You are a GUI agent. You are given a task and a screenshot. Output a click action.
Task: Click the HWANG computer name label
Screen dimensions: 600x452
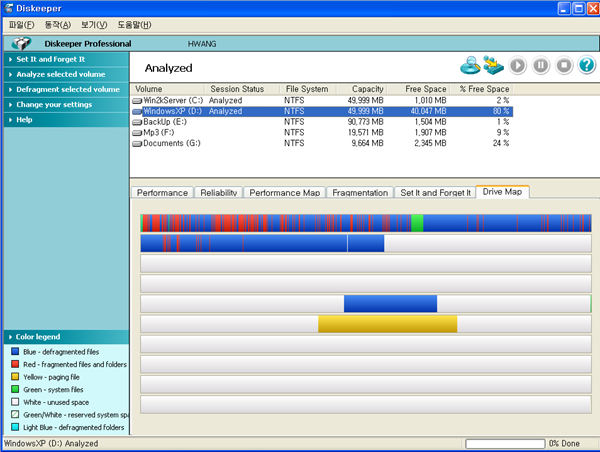(x=202, y=44)
